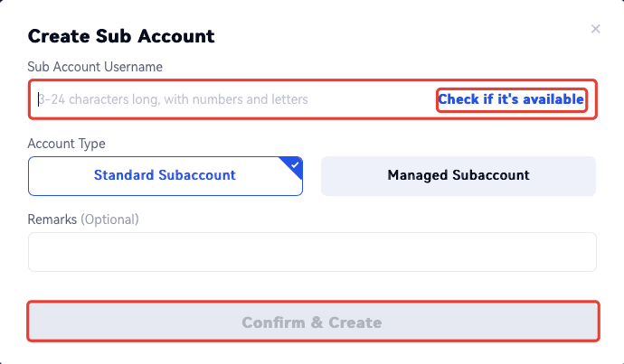Click the "Create Sub Account" dialog title

coord(121,37)
